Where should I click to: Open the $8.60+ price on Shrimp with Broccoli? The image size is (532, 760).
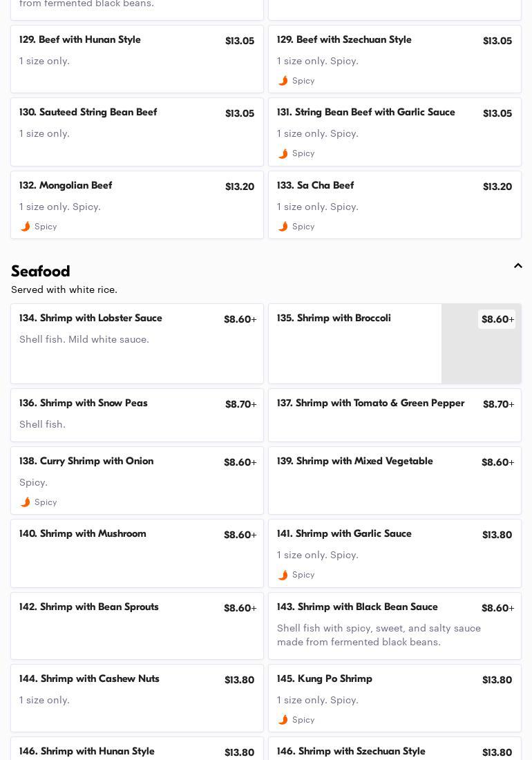[497, 319]
